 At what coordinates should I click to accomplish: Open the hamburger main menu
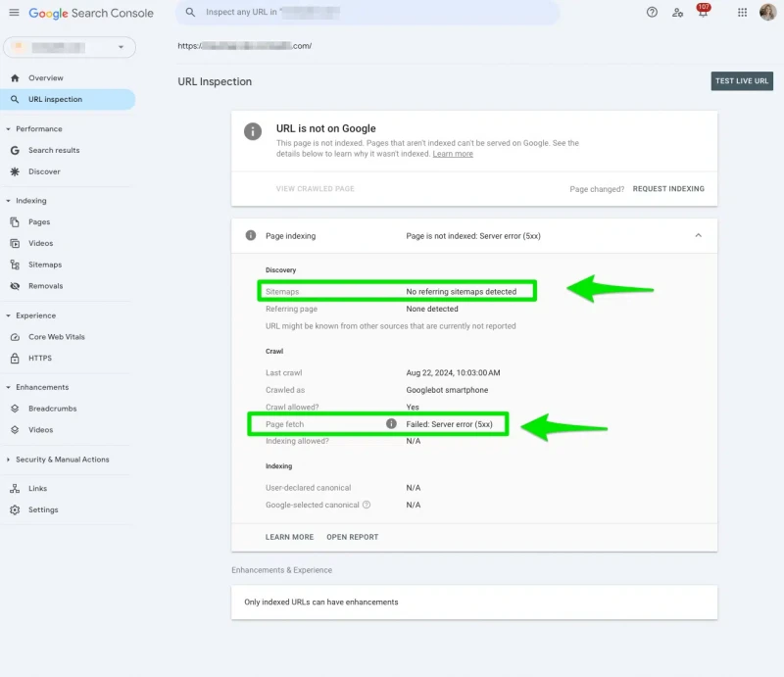click(14, 13)
